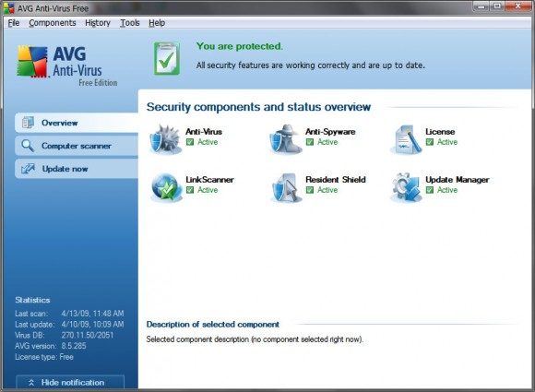Select the LinkScanner label
Image resolution: width=535 pixels, height=392 pixels.
pyautogui.click(x=209, y=180)
